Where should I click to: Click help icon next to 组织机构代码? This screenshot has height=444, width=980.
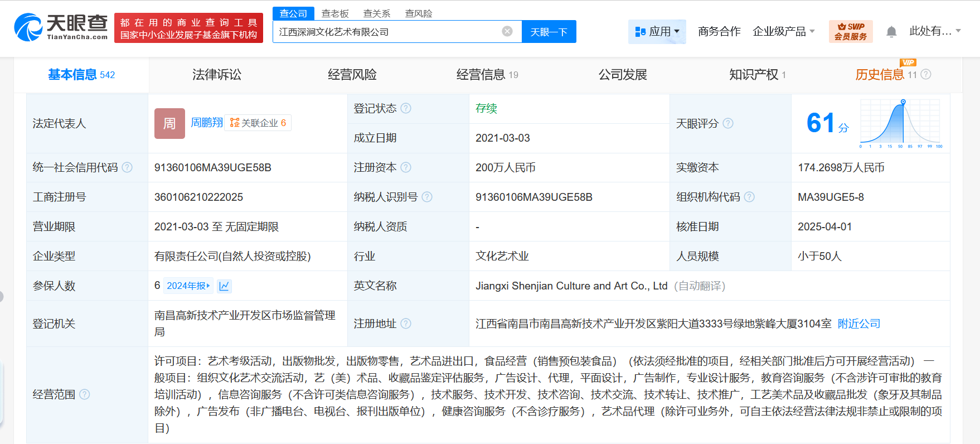(x=749, y=197)
